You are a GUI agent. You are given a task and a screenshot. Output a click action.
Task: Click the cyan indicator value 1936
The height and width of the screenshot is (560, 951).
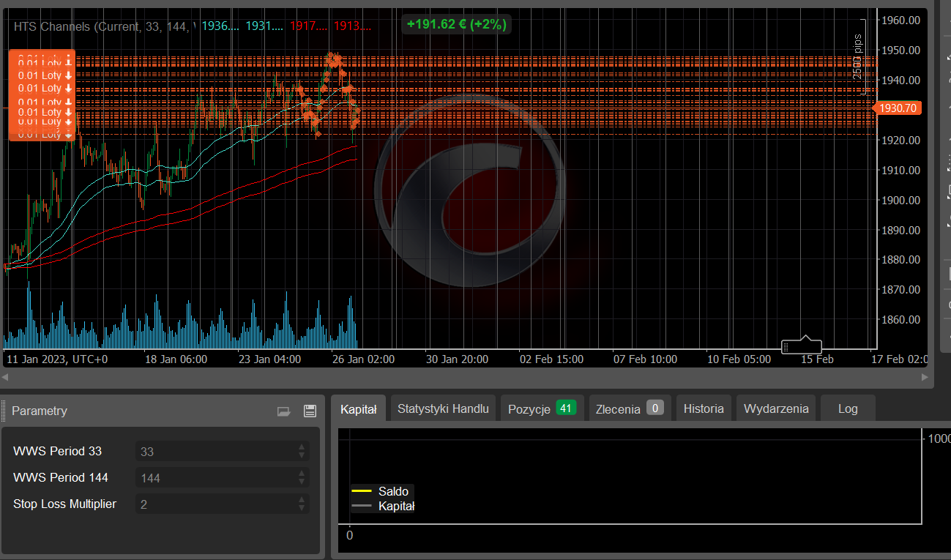[220, 26]
